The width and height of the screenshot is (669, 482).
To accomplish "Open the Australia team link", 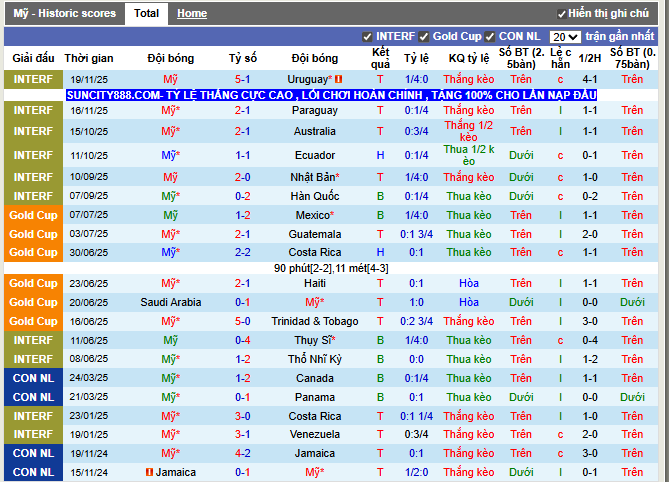I will coord(315,131).
